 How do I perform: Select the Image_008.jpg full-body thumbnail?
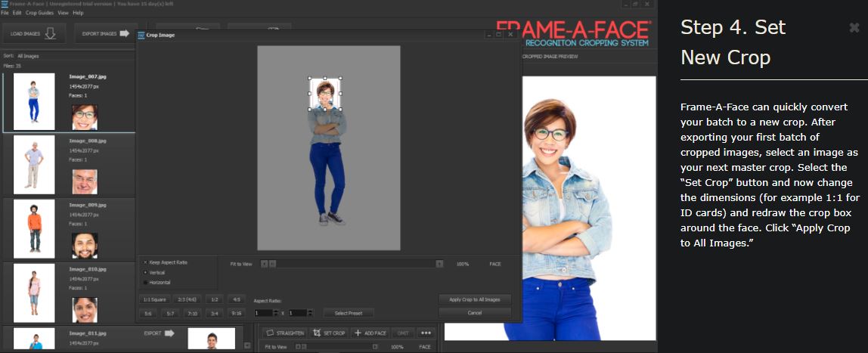(34, 164)
